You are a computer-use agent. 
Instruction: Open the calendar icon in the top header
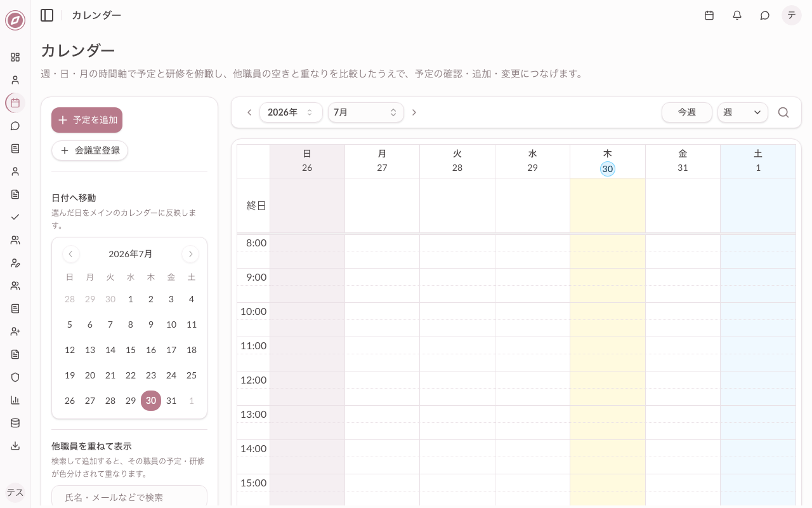tap(709, 15)
